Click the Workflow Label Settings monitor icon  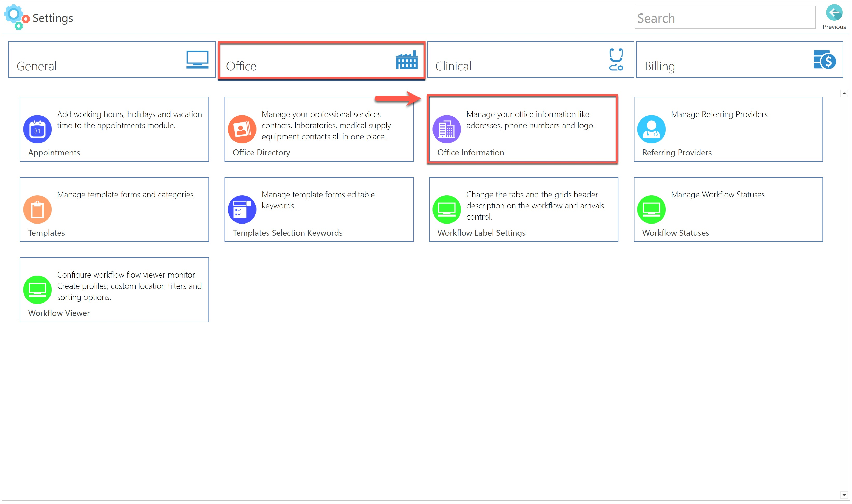446,210
